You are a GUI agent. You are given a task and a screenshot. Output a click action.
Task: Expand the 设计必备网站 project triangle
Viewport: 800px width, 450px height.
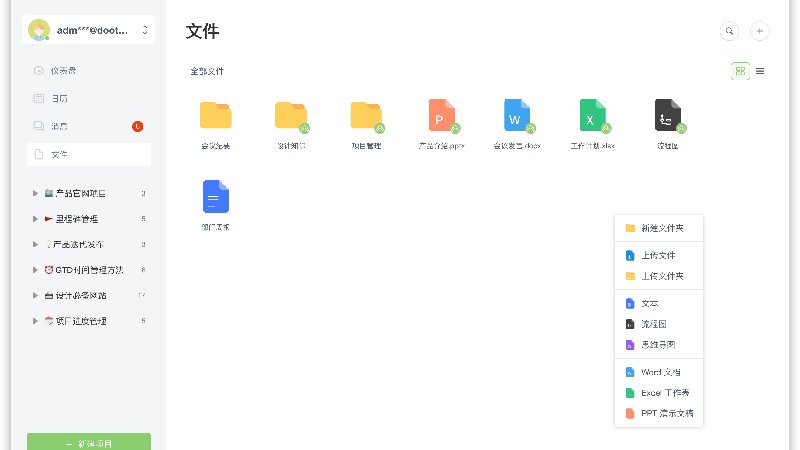(x=35, y=295)
